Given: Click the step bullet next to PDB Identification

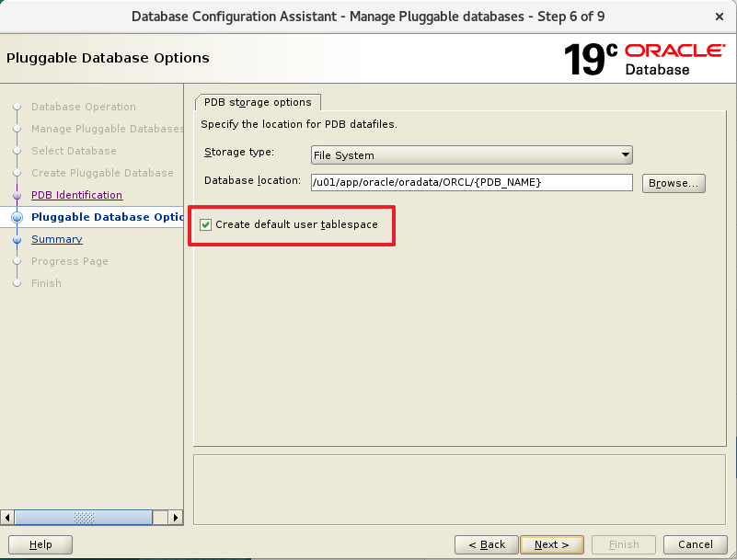Looking at the screenshot, I should (17, 195).
